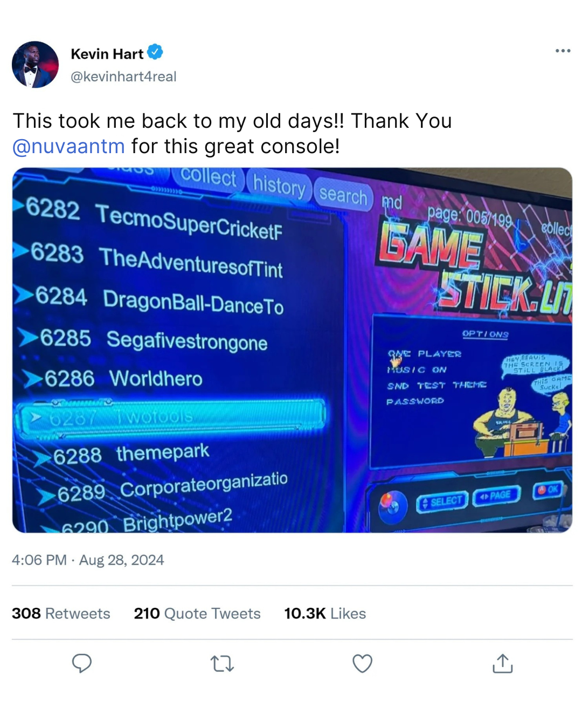Select the 'history' tab in photo
The width and height of the screenshot is (582, 728).
(x=279, y=186)
